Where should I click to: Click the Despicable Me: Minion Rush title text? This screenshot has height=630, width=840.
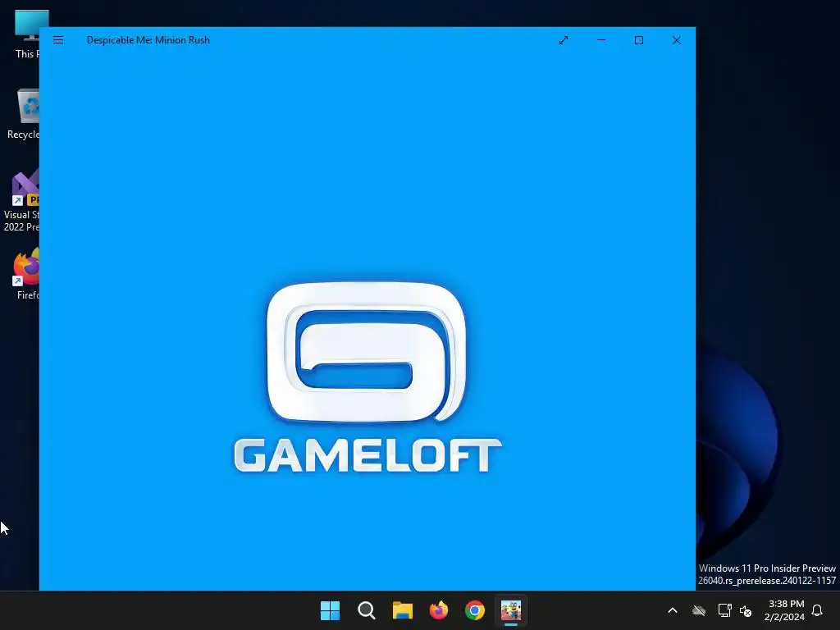click(x=148, y=40)
